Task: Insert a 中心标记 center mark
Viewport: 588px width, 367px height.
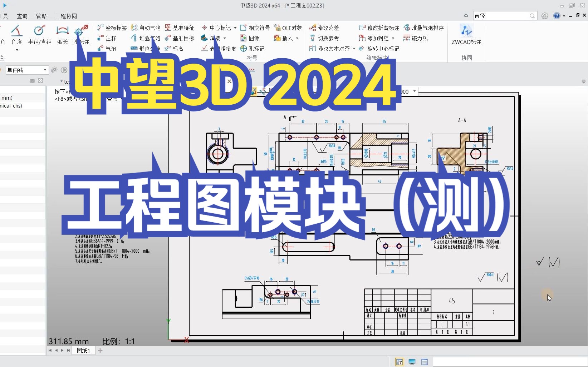Action: click(216, 28)
